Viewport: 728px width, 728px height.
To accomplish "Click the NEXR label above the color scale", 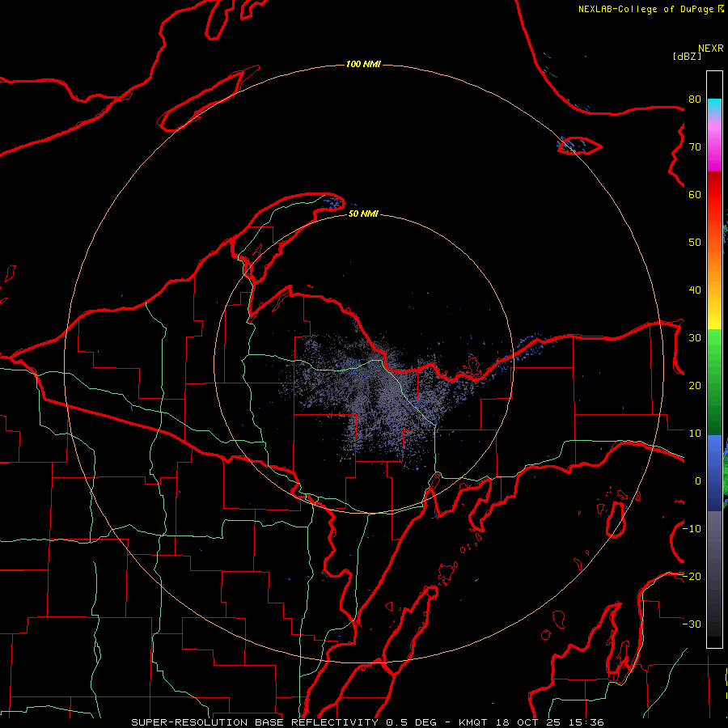I will coord(711,49).
